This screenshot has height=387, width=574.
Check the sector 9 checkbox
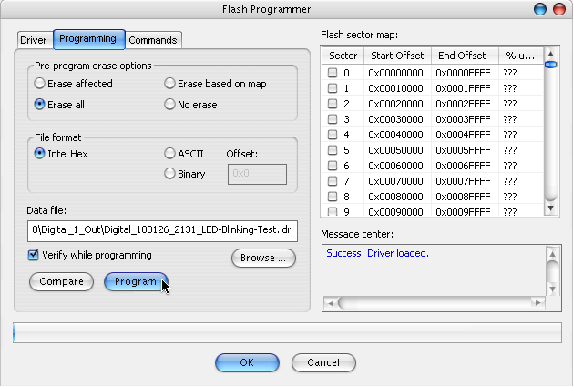coord(332,212)
